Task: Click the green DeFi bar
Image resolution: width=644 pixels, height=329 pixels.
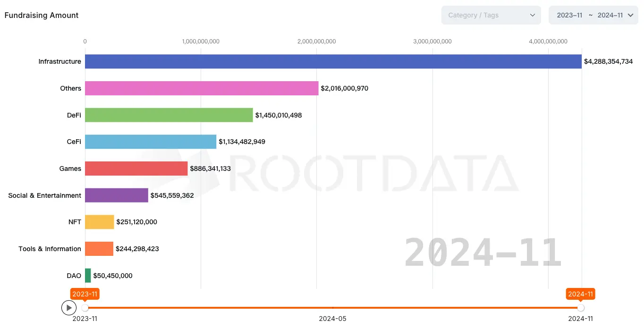Action: 169,115
